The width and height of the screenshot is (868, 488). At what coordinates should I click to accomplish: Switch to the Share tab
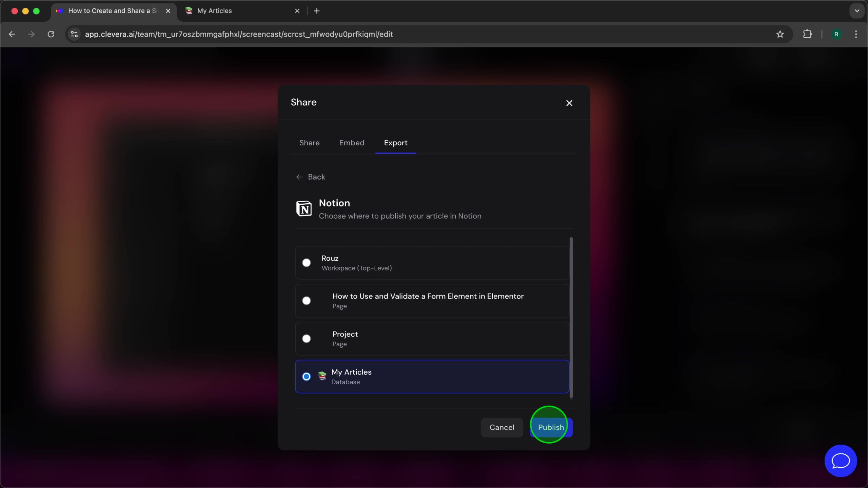309,143
